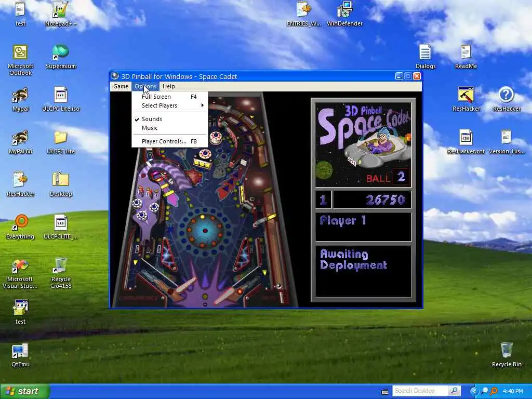Expand hidden system tray icons chevron
532x399 pixels.
pyautogui.click(x=474, y=391)
